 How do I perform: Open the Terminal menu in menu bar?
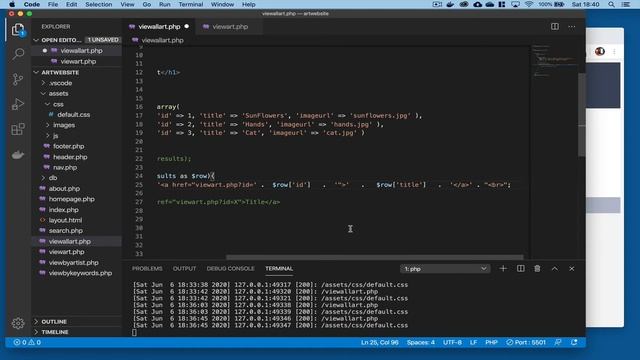[x=191, y=4]
